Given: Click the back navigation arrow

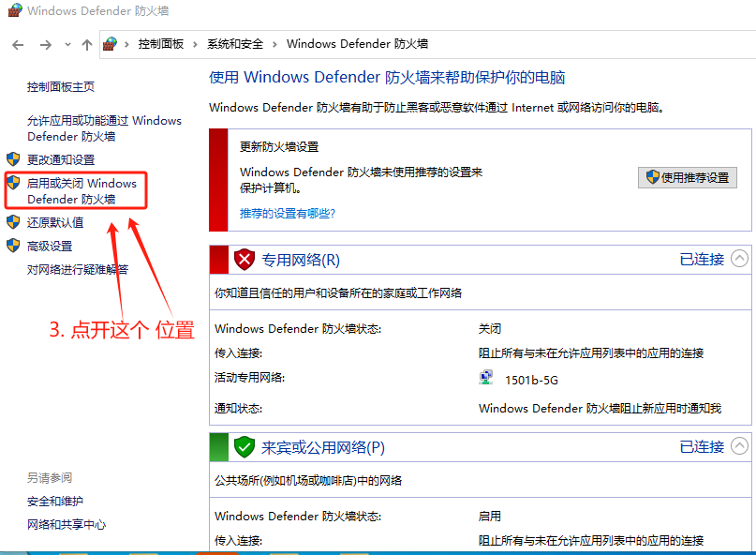Looking at the screenshot, I should [18, 44].
